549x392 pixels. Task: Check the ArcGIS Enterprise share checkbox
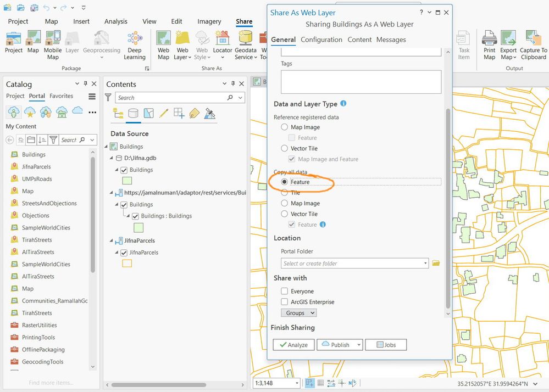point(284,301)
